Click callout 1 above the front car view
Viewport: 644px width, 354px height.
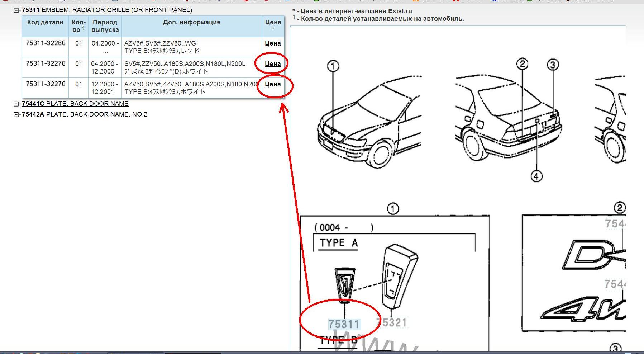click(333, 66)
